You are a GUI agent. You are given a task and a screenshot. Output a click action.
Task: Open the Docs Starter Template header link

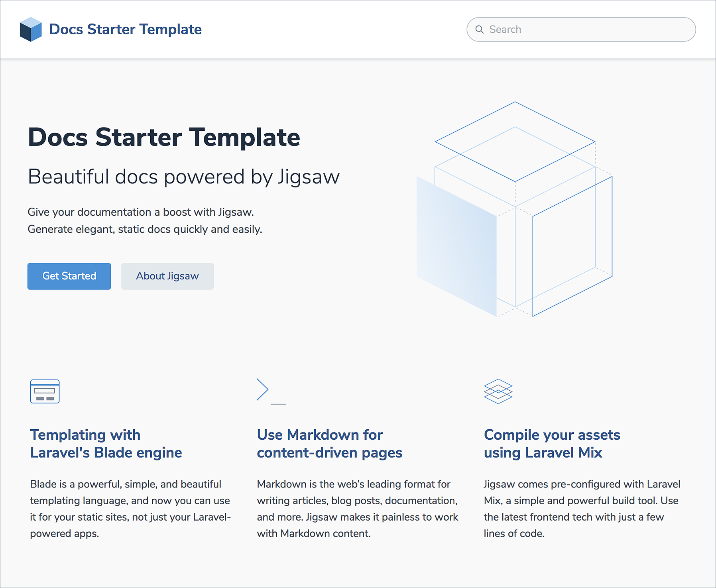pos(125,29)
